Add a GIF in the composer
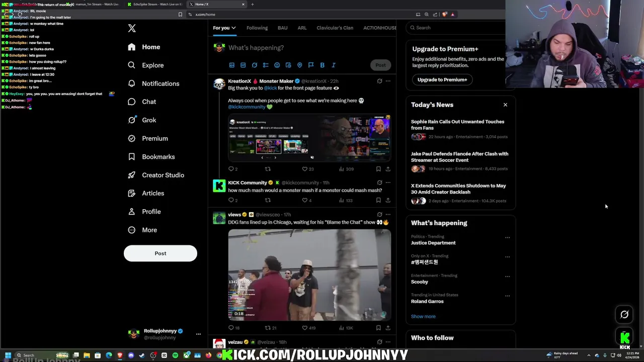This screenshot has height=362, width=644. (243, 65)
